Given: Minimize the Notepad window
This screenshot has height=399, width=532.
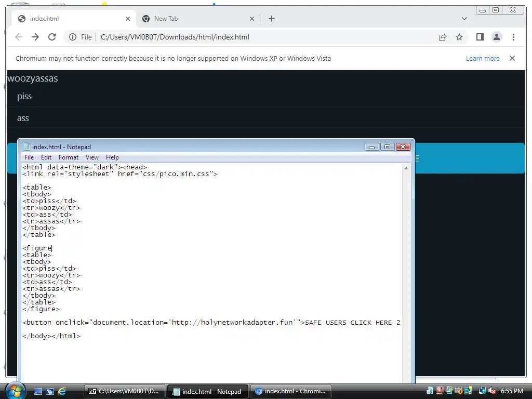Looking at the screenshot, I should coord(372,147).
